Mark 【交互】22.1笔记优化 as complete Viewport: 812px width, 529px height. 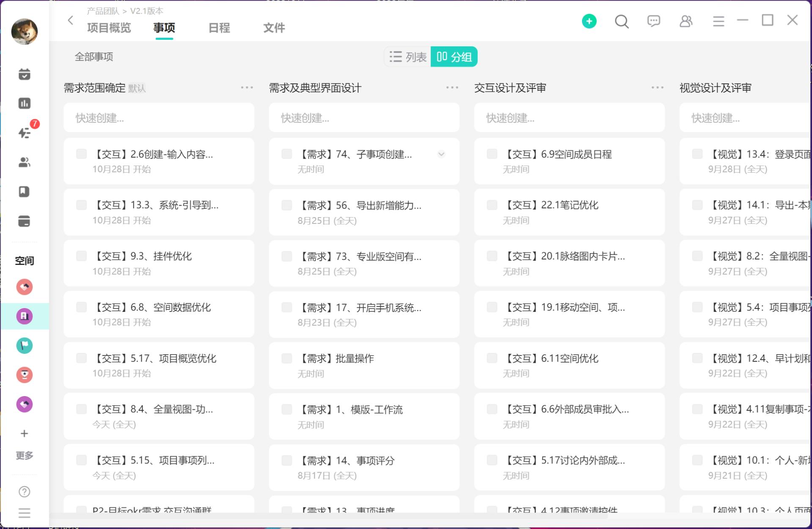point(492,205)
